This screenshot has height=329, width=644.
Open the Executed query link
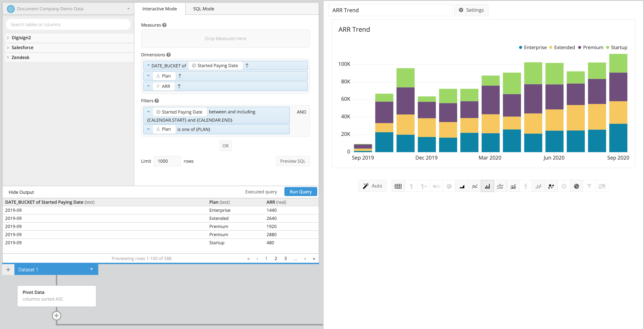coord(261,192)
